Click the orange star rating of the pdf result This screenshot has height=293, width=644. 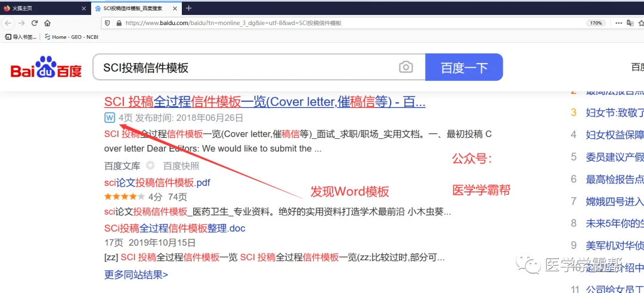(125, 197)
